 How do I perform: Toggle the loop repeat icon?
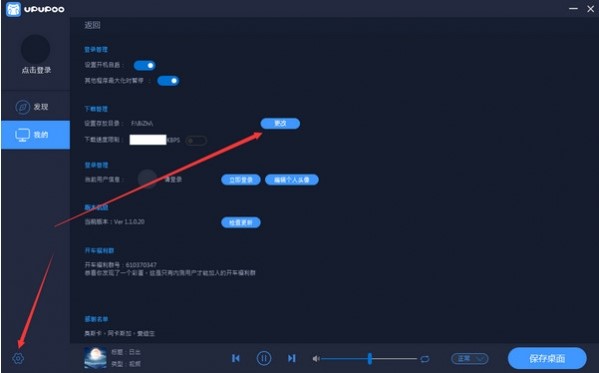[425, 359]
